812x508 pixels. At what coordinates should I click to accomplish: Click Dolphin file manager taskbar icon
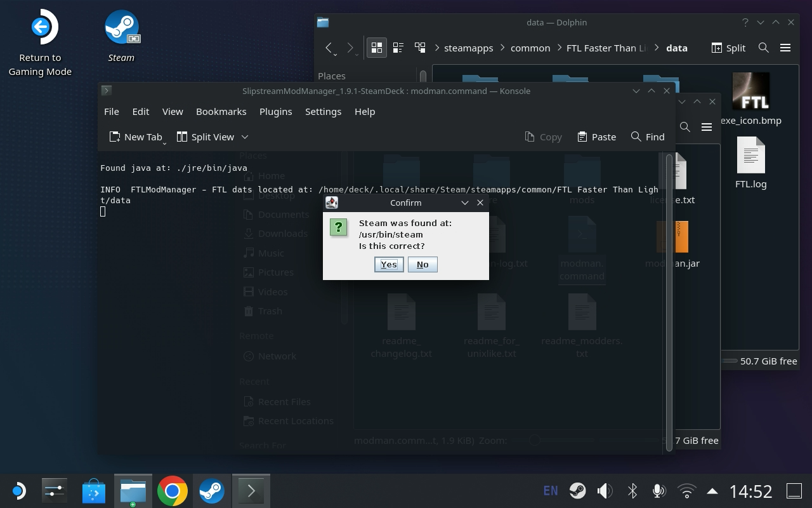133,491
